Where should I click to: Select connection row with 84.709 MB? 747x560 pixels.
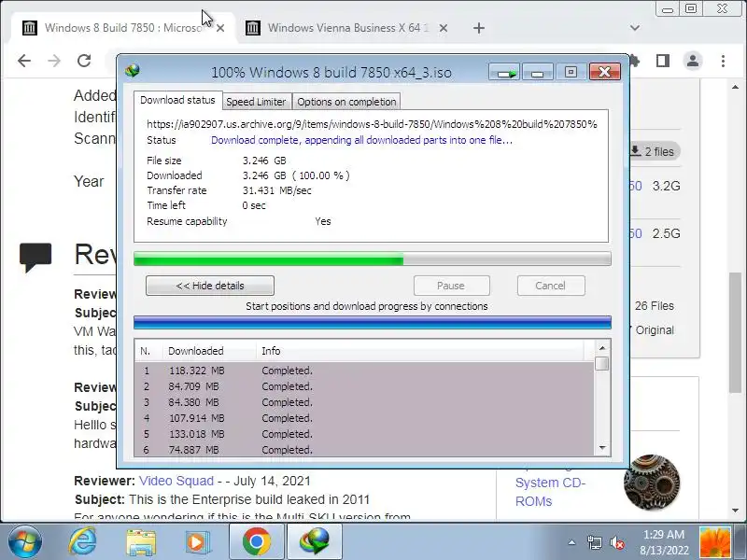[x=364, y=386]
